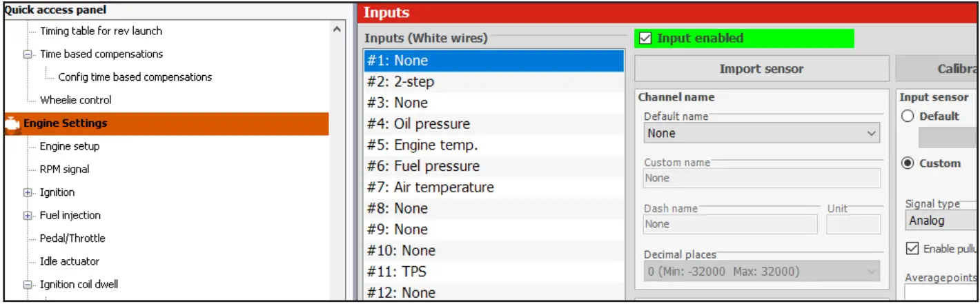Open Wheelie control in the tree
980x304 pixels.
coord(75,100)
